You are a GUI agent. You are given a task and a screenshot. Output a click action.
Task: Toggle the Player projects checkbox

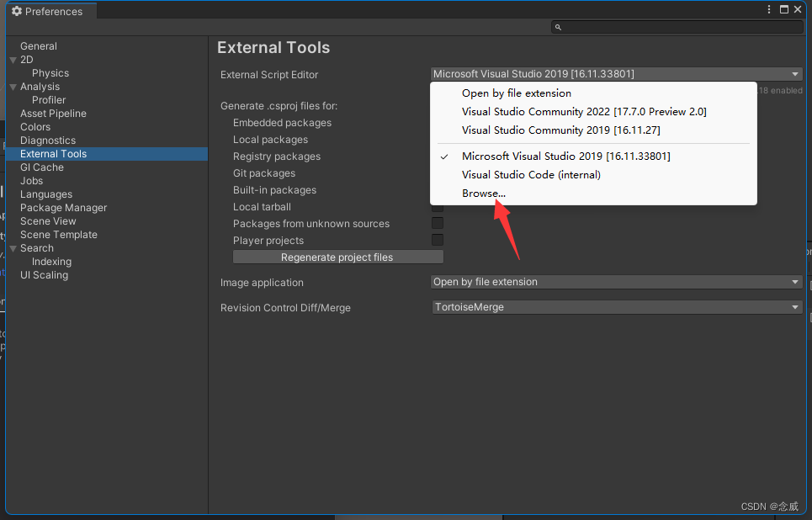pos(438,241)
